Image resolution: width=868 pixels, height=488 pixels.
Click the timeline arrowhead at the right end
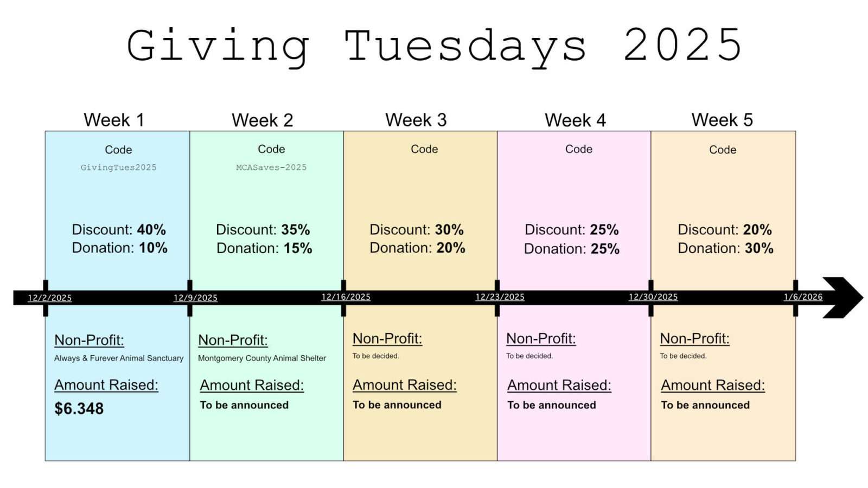point(843,297)
